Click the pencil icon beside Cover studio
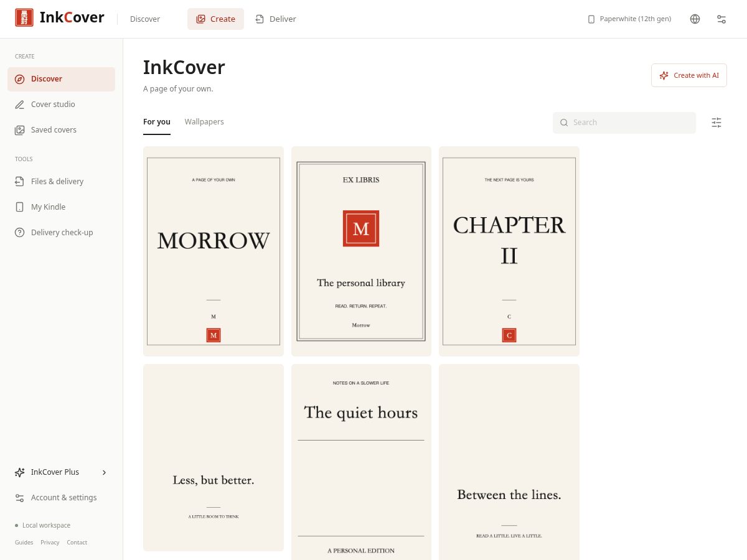 point(19,105)
